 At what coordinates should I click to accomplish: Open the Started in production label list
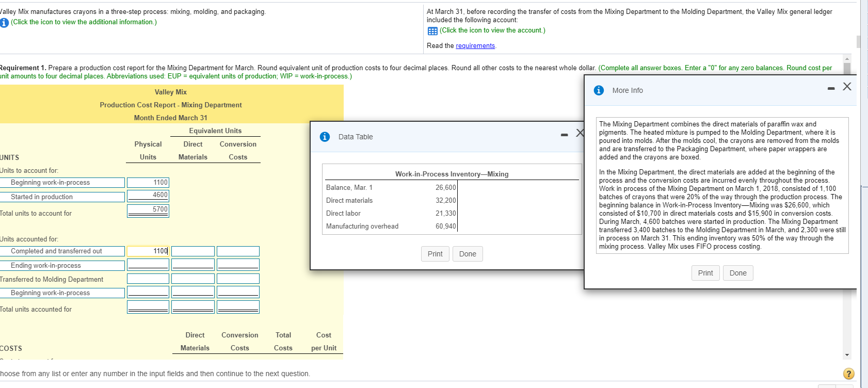[x=62, y=197]
